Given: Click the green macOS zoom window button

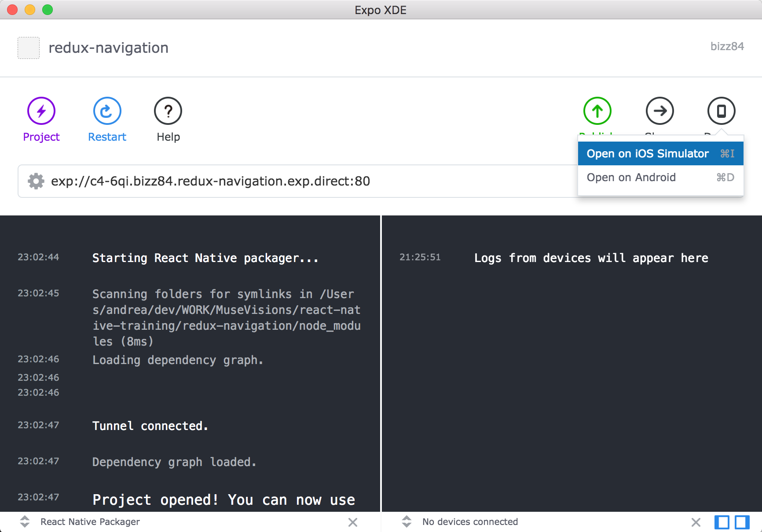Looking at the screenshot, I should (x=48, y=10).
